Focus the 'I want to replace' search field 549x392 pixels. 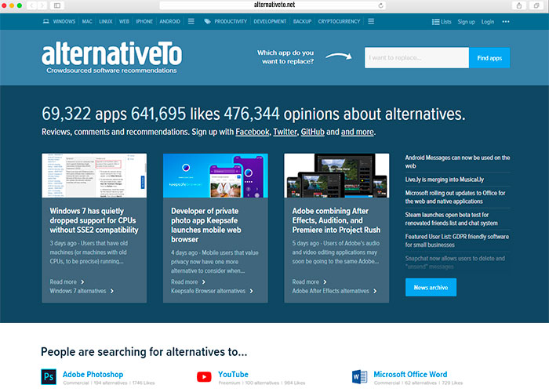[x=416, y=58]
